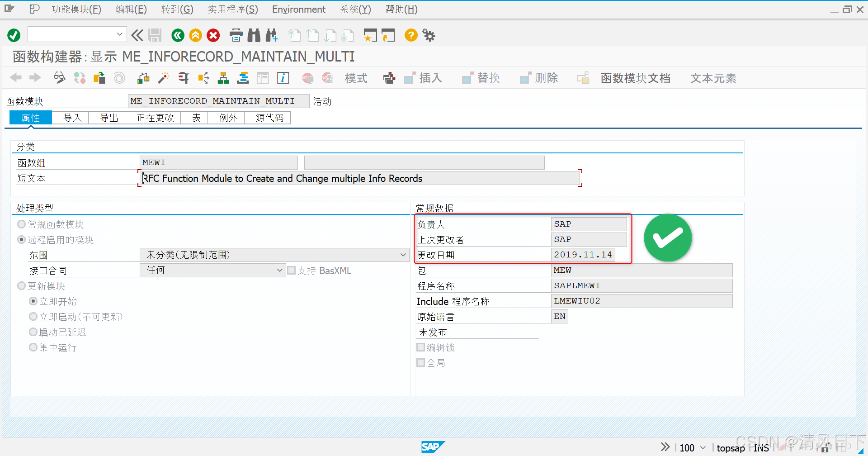
Task: Click the Other Object icon
Action: 99,78
